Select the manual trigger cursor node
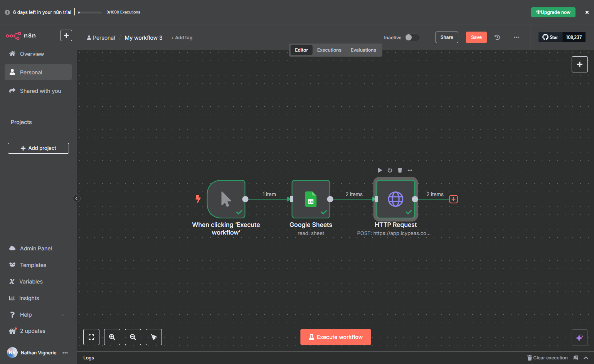This screenshot has width=594, height=364. [x=226, y=199]
